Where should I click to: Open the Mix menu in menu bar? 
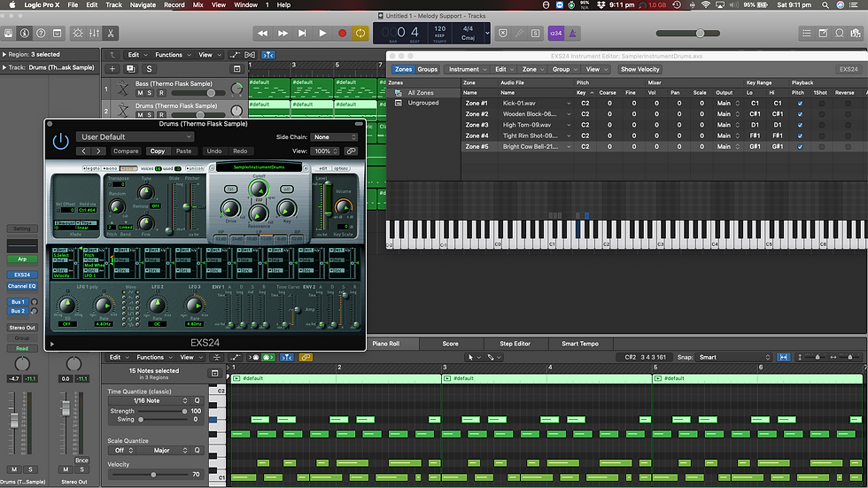(198, 5)
